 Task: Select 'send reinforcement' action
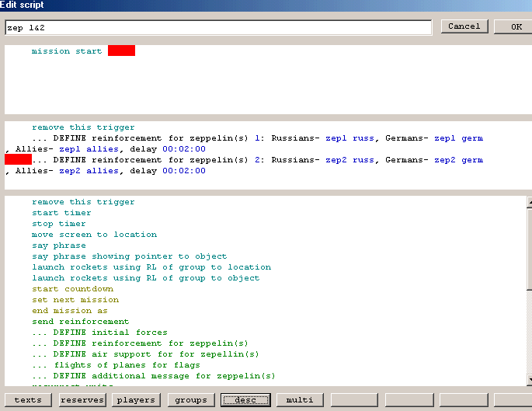pyautogui.click(x=81, y=322)
